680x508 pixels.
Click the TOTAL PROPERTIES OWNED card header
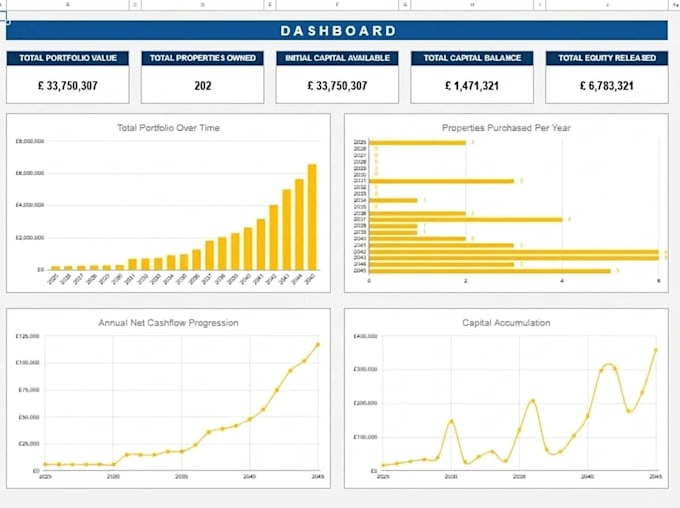point(203,58)
